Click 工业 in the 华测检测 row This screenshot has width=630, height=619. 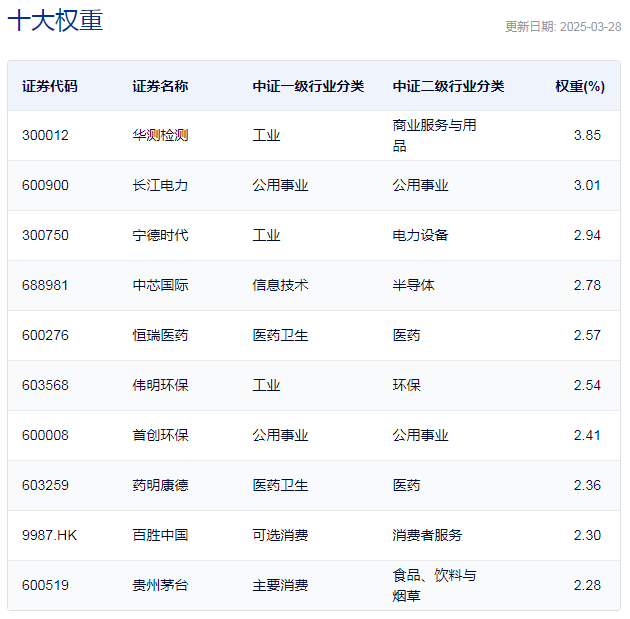(x=266, y=135)
